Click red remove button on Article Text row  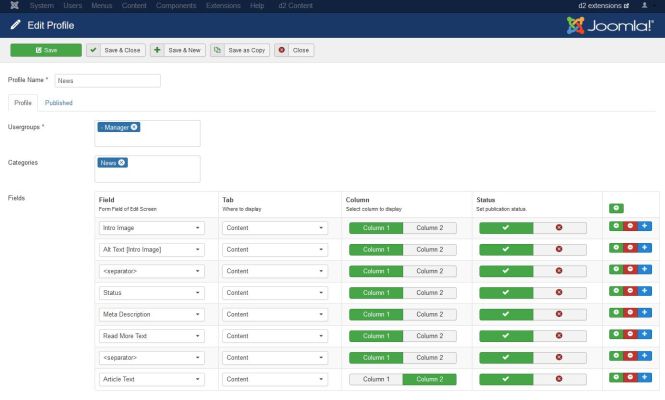point(630,378)
